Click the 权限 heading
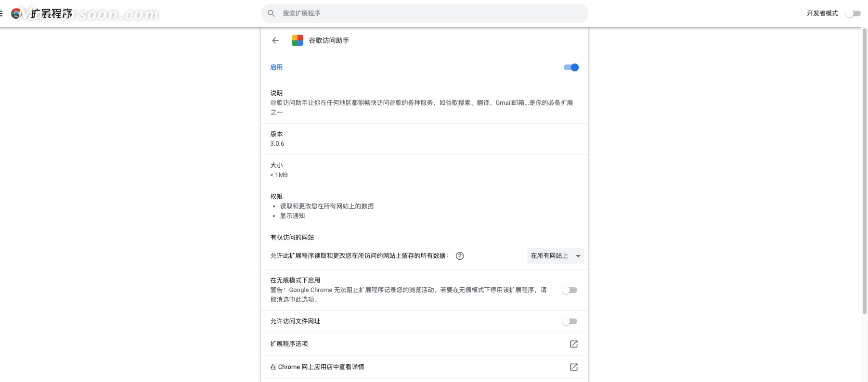 [276, 197]
